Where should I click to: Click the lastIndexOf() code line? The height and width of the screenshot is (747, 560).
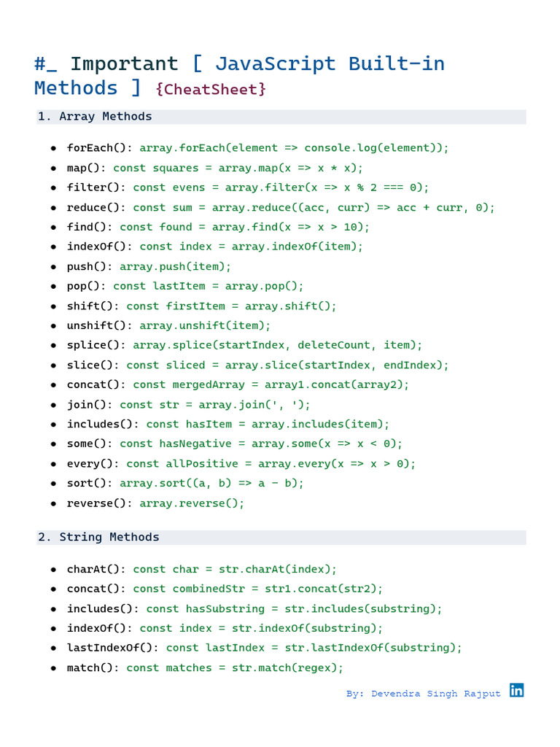314,648
